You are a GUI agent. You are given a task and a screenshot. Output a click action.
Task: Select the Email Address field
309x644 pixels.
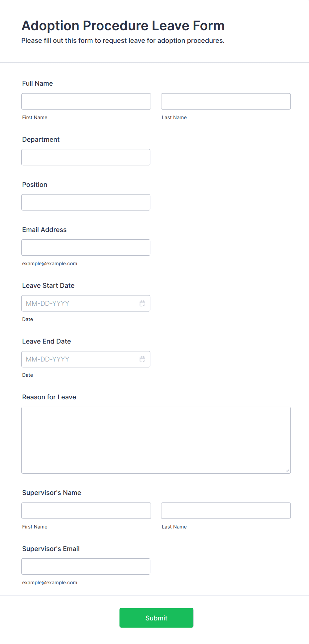coord(86,247)
